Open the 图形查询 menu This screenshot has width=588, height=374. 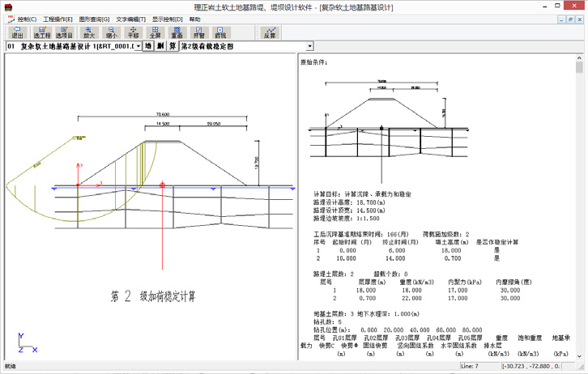tap(94, 19)
